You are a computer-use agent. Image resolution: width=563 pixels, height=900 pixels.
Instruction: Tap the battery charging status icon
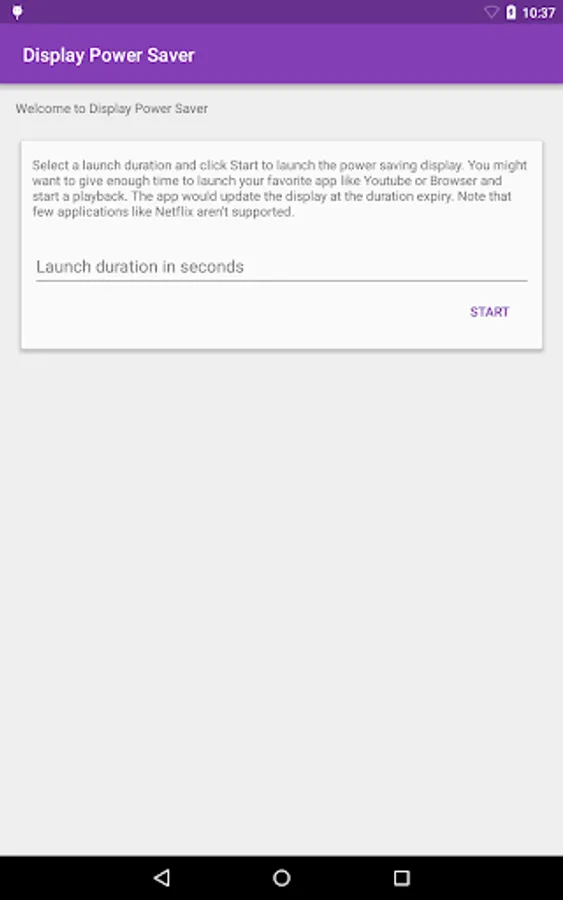511,12
